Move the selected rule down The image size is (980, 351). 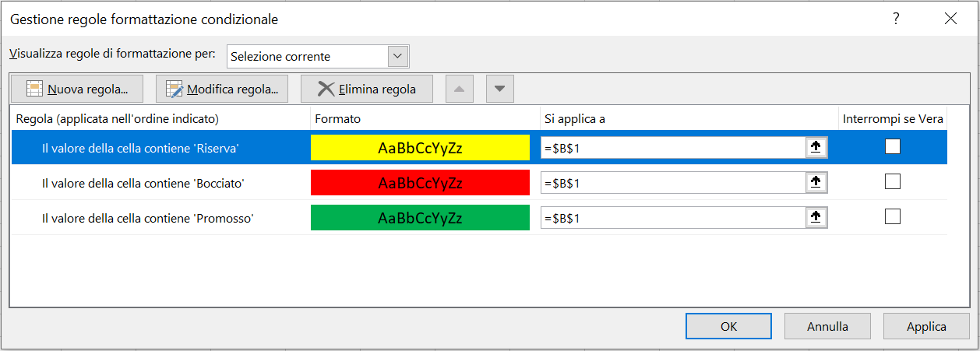click(x=500, y=89)
